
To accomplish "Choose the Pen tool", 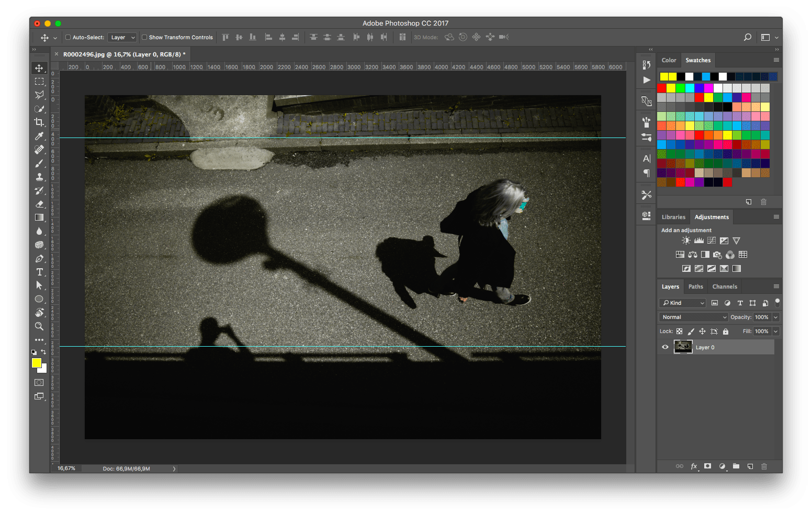I will [39, 258].
